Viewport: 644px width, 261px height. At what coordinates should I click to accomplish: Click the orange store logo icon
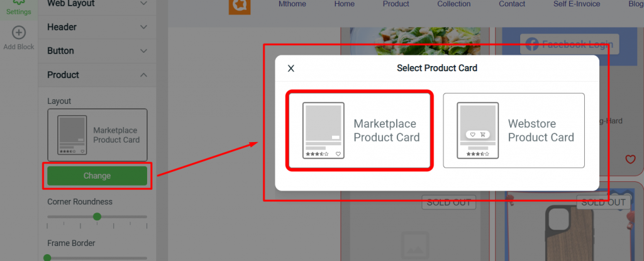(x=240, y=6)
